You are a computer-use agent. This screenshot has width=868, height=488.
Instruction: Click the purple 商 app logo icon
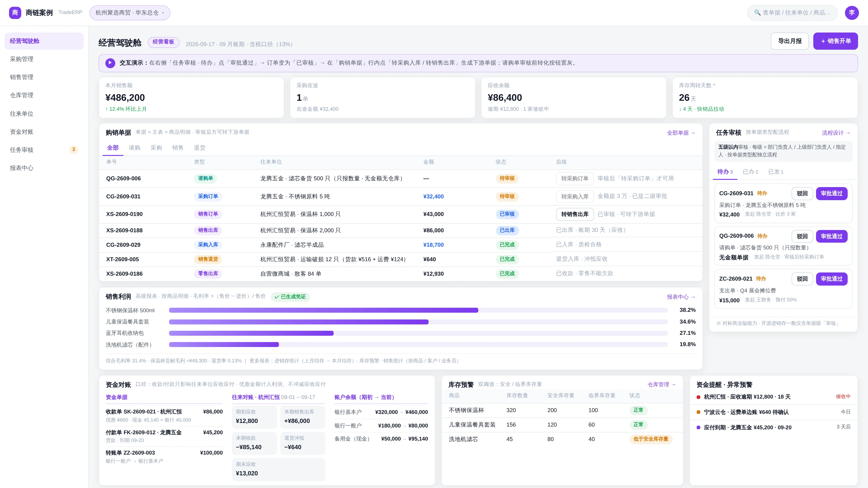click(x=15, y=13)
